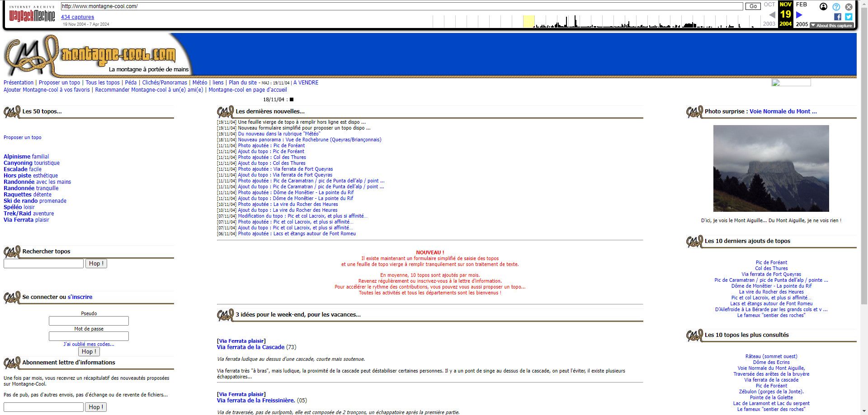Click the newsletter email input field

(43, 407)
